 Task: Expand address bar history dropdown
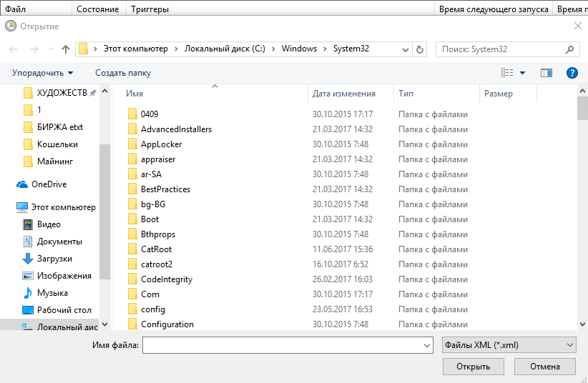pos(405,50)
